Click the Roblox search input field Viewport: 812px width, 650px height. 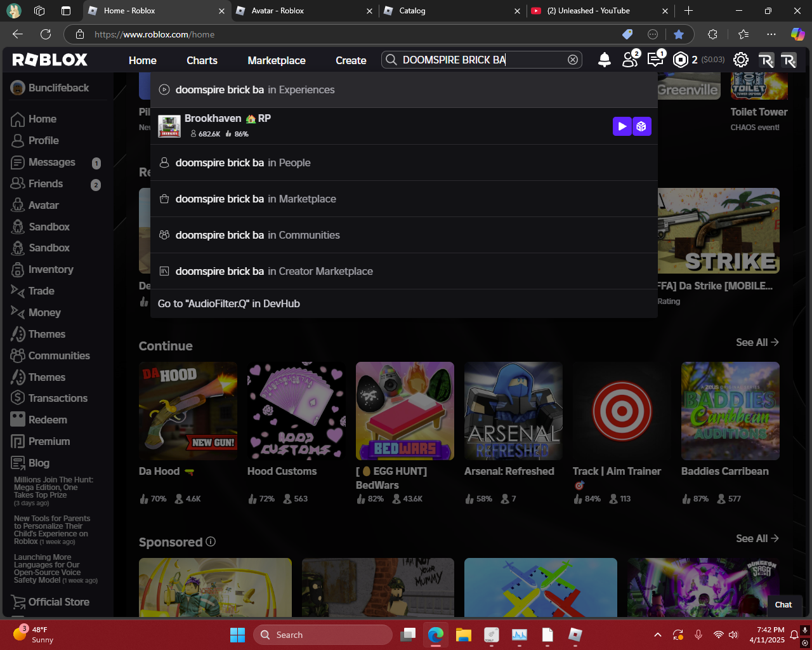click(x=482, y=60)
